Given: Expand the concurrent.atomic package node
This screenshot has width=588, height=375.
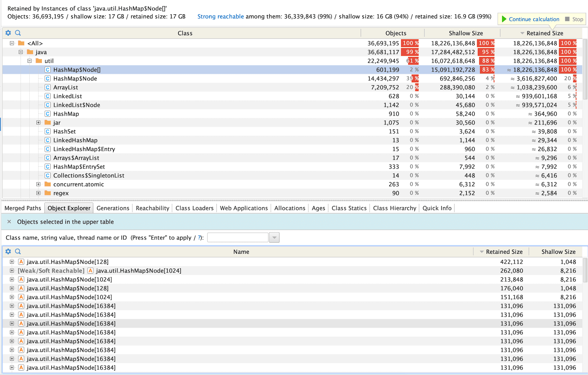Looking at the screenshot, I should (38, 184).
